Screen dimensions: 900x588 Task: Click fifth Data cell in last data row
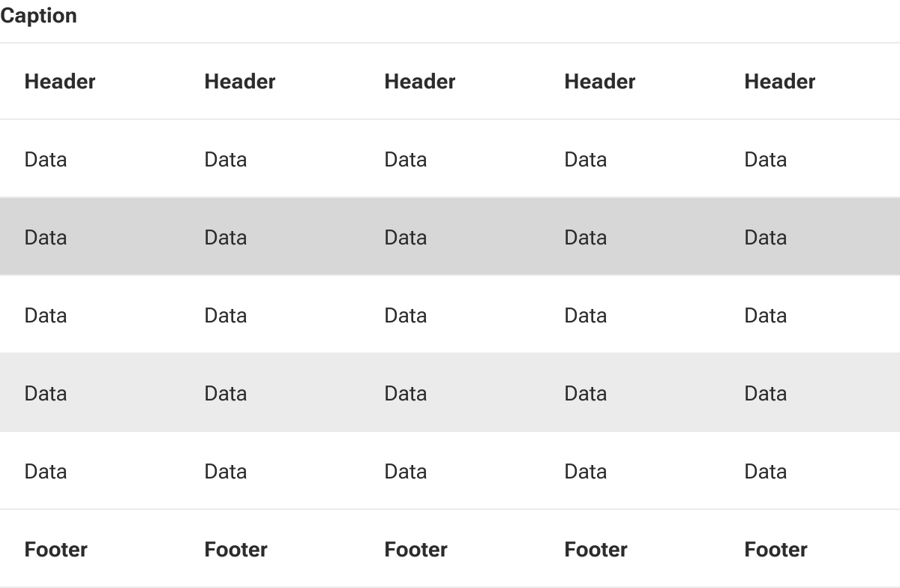pos(810,471)
